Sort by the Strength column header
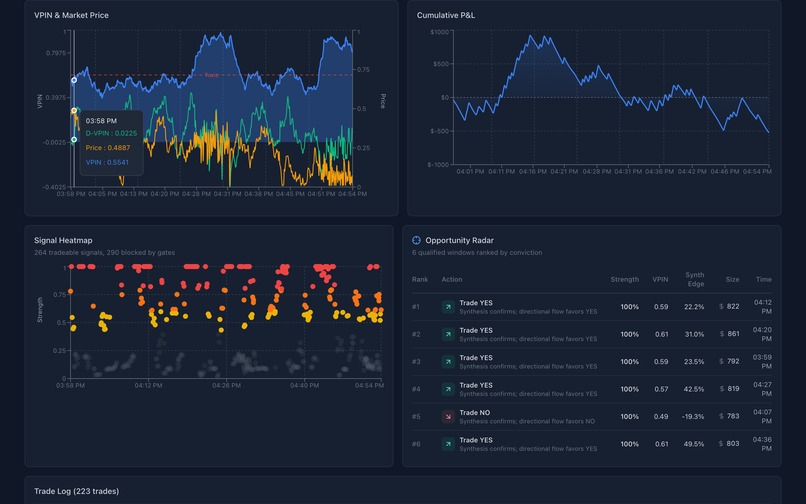 625,279
